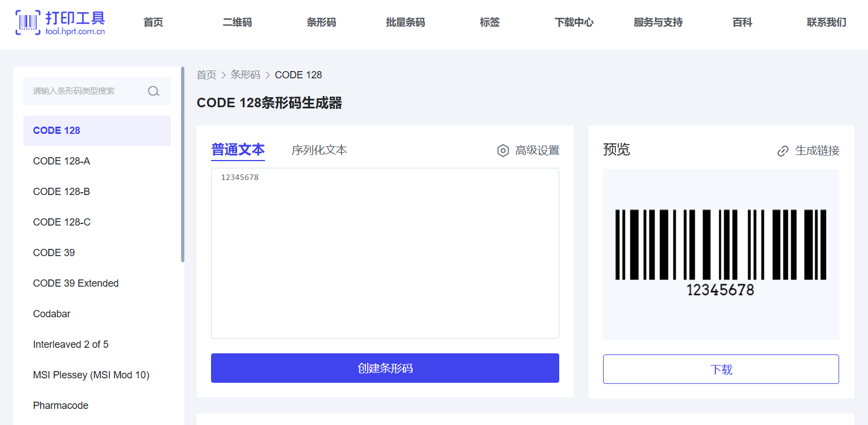Click the 下载 button

tap(721, 369)
